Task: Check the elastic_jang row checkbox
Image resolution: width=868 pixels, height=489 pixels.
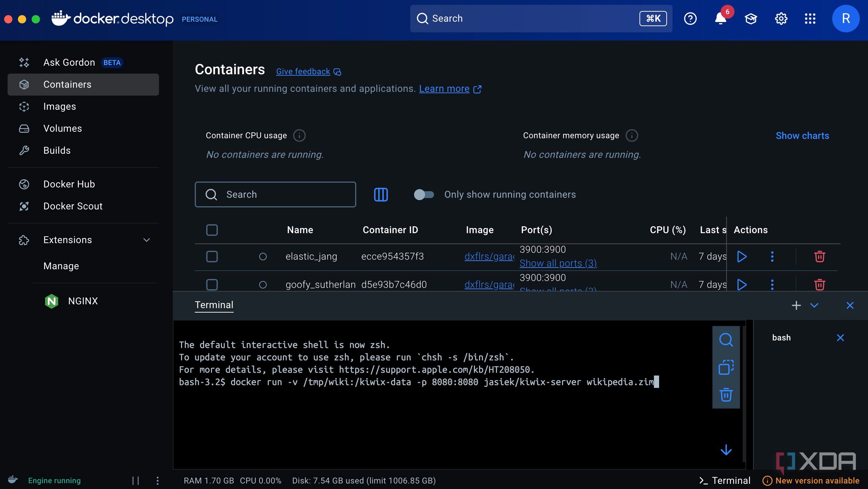Action: pyautogui.click(x=212, y=257)
